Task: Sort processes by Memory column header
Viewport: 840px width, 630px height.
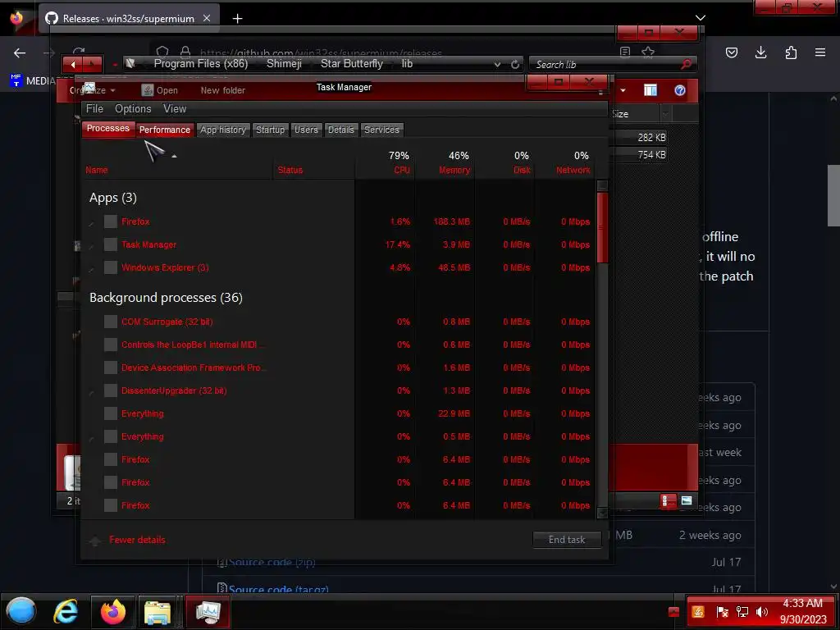Action: coord(445,162)
